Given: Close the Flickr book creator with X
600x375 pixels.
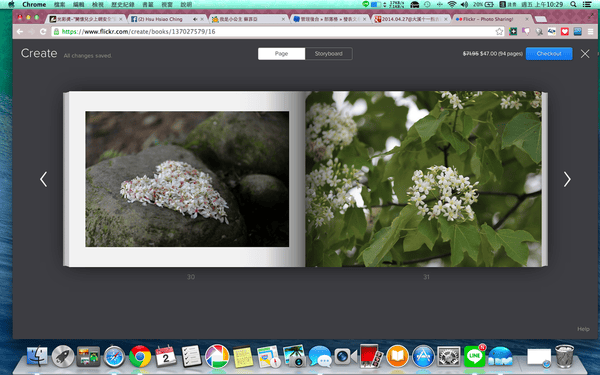Looking at the screenshot, I should [x=585, y=54].
